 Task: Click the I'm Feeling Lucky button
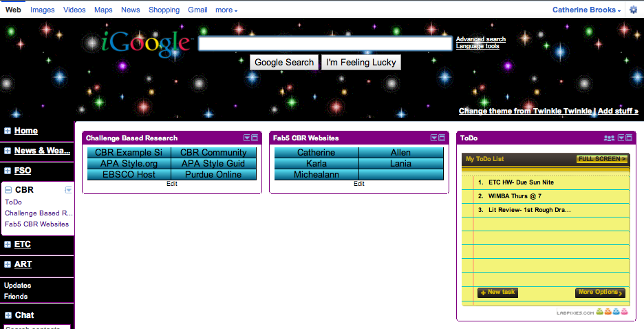pyautogui.click(x=361, y=63)
